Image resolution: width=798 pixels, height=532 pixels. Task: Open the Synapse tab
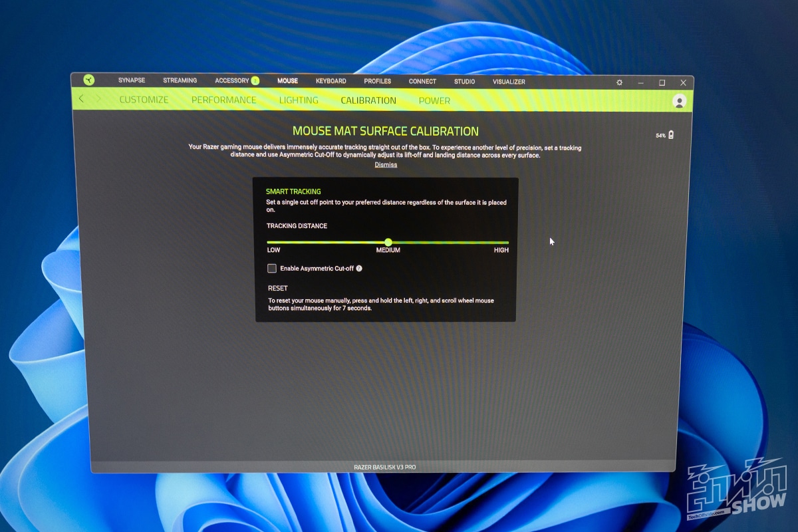click(132, 80)
